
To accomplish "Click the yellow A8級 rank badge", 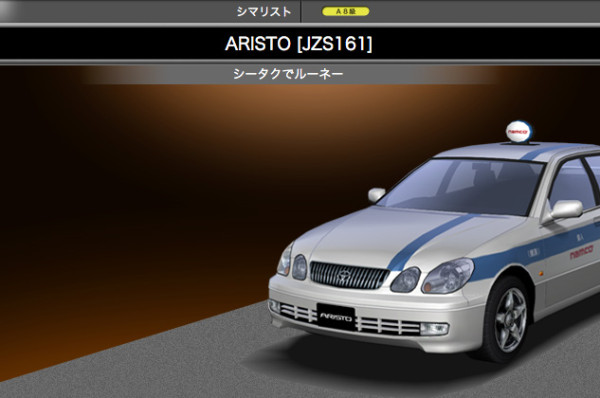I will click(346, 11).
